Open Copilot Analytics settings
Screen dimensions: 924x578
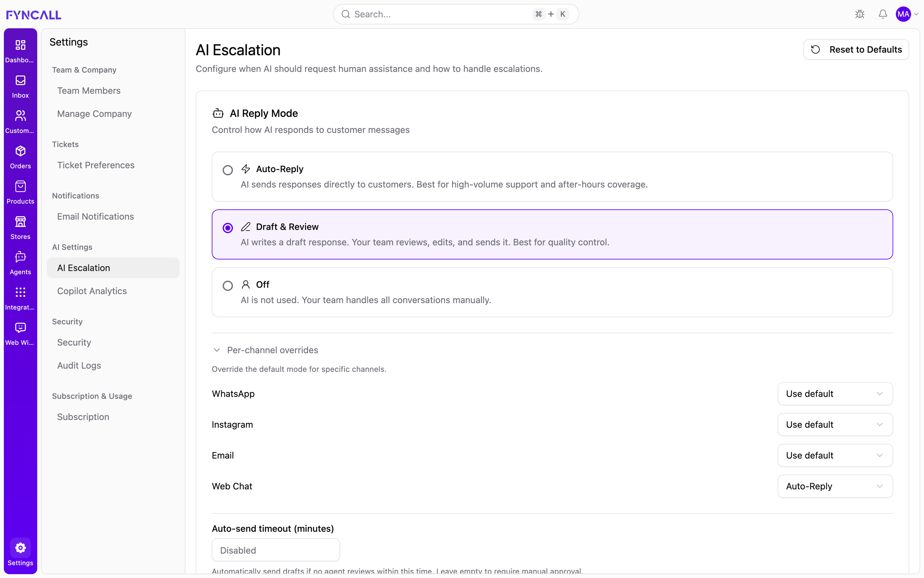click(113, 291)
